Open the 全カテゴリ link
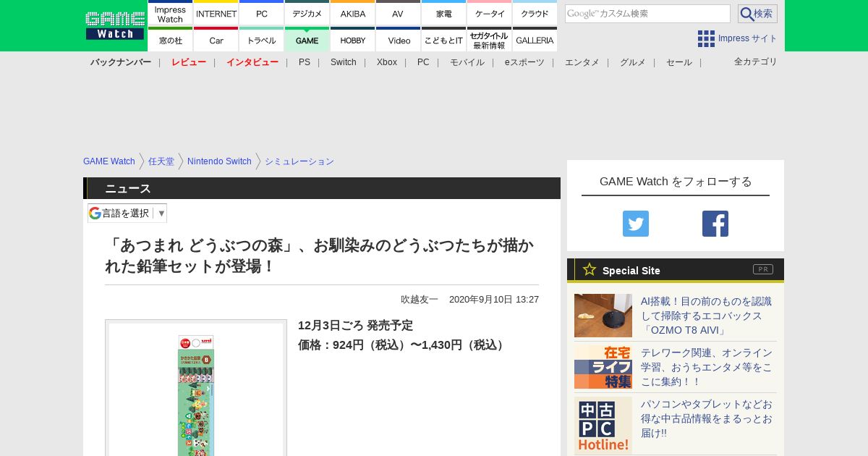Viewport: 868px width, 456px height. [x=756, y=62]
